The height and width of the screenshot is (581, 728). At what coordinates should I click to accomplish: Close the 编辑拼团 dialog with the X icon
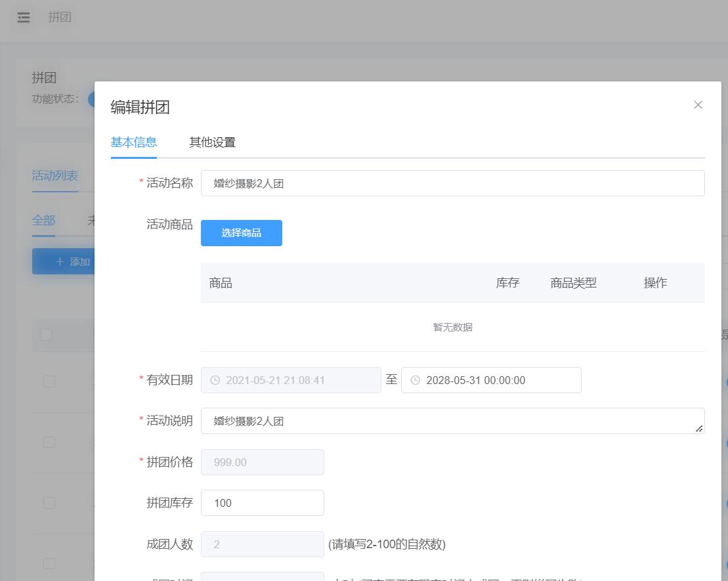(698, 105)
